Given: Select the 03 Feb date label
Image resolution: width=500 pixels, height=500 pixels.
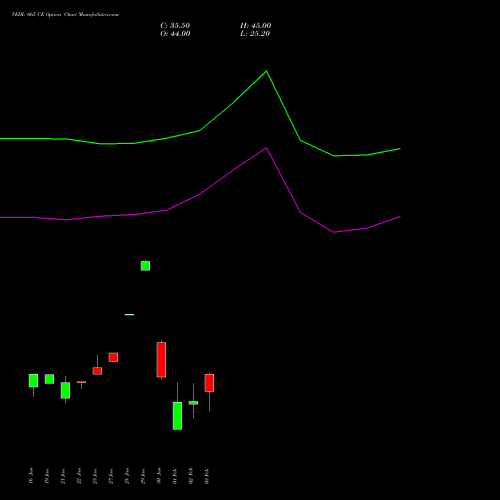Looking at the screenshot, I should [207, 476].
